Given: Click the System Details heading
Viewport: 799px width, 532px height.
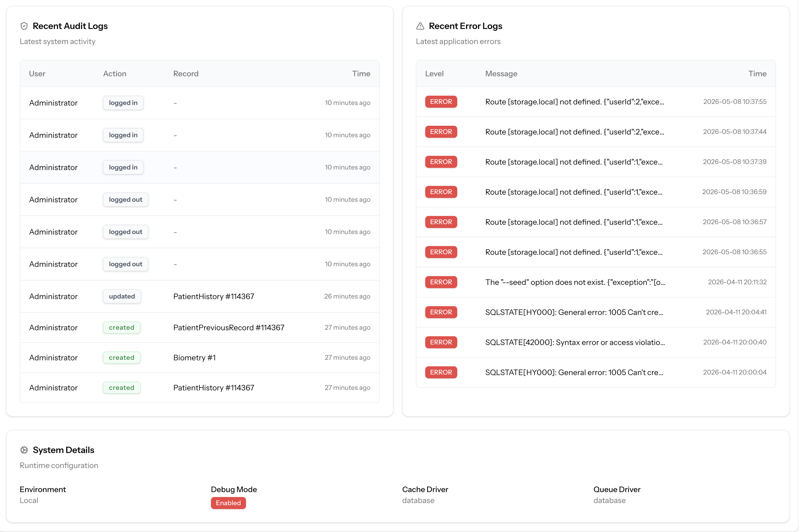Looking at the screenshot, I should (x=63, y=450).
